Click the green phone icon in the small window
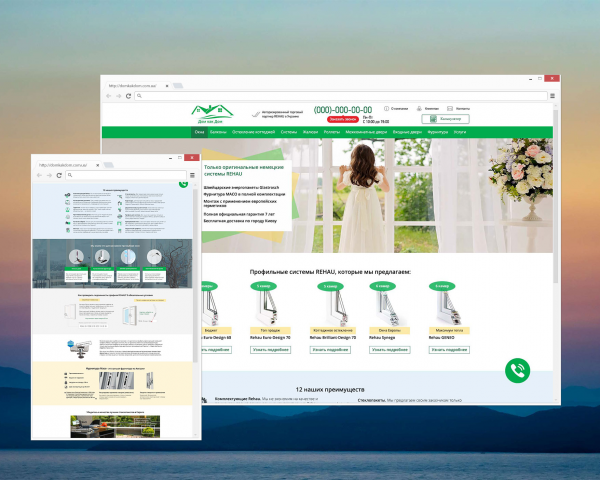The image size is (600, 480). click(x=183, y=184)
